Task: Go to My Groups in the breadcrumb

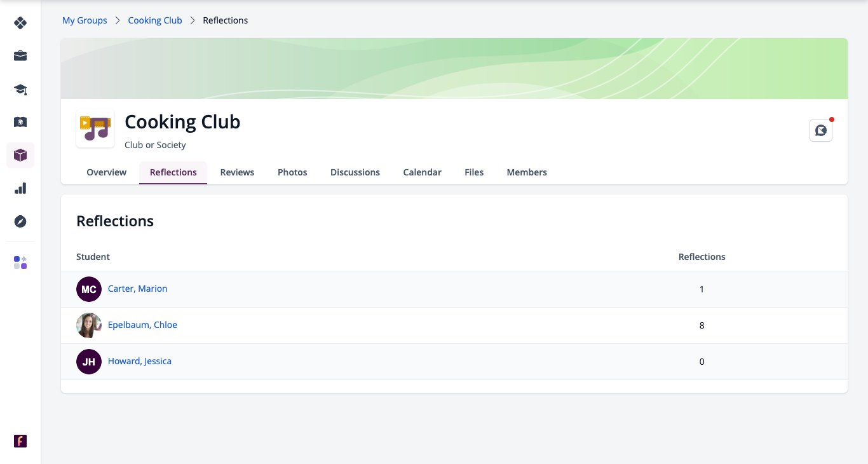Action: pos(85,20)
